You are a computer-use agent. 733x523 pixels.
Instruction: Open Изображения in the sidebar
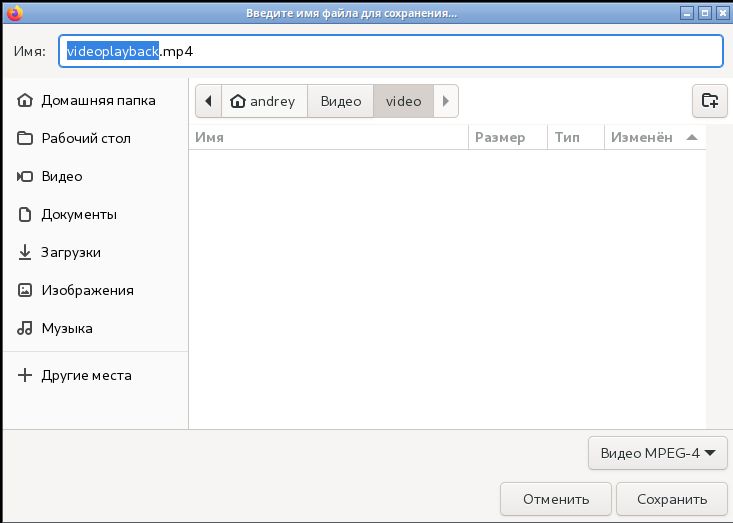pyautogui.click(x=87, y=290)
